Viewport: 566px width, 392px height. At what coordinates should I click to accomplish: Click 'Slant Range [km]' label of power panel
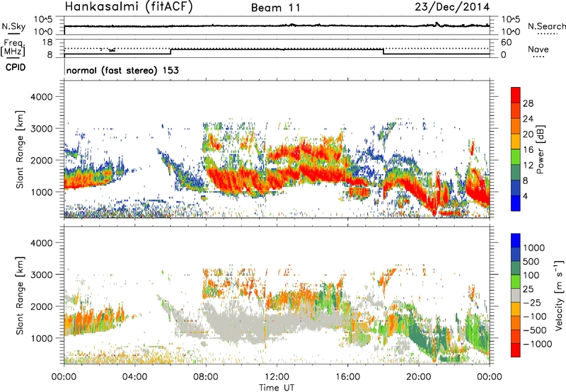point(20,149)
